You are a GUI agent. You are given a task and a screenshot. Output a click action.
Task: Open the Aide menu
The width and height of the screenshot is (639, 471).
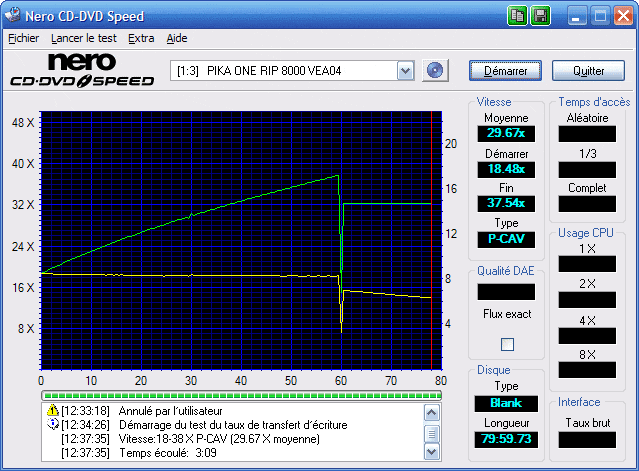tap(177, 38)
